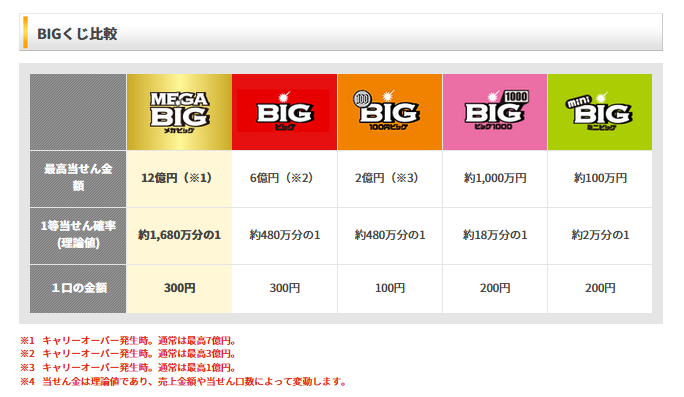Click the ※1 carryover footnote text

click(x=128, y=341)
